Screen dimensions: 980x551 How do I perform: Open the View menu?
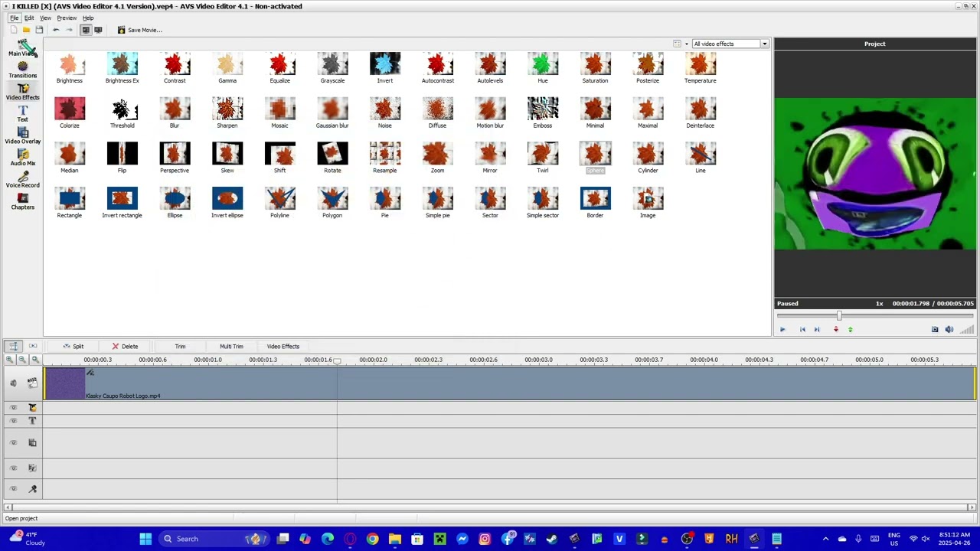pyautogui.click(x=45, y=18)
